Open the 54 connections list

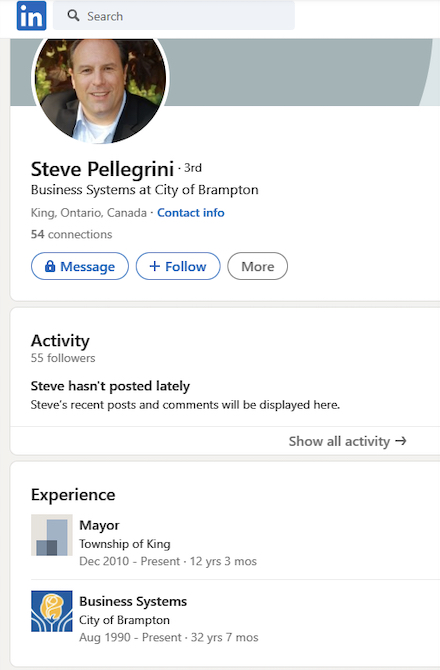pos(71,234)
